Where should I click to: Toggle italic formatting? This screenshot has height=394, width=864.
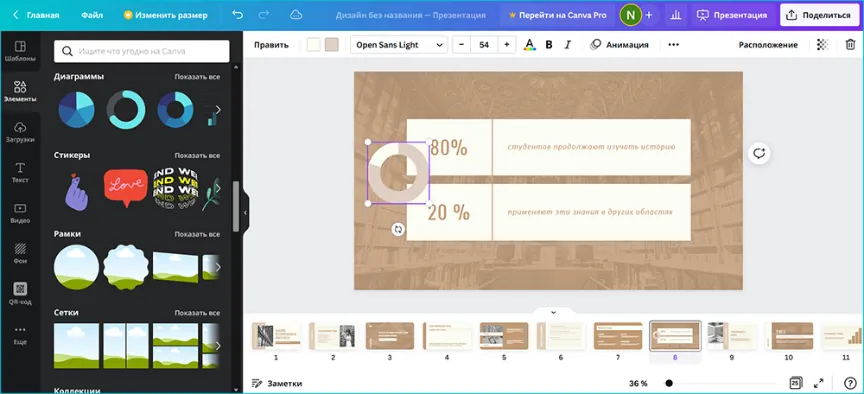pyautogui.click(x=568, y=45)
